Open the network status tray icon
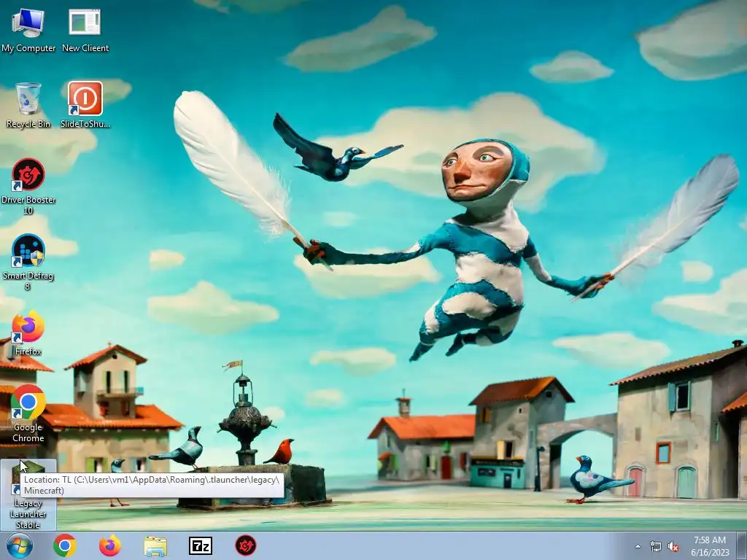 [x=656, y=547]
